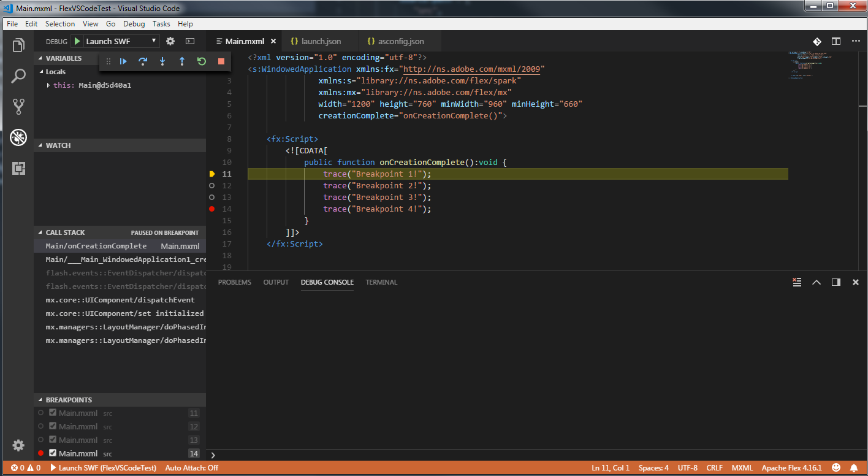Click Apache Flex 4.16.1 in the status bar
Viewport: 868px width, 476px height.
[791, 467]
